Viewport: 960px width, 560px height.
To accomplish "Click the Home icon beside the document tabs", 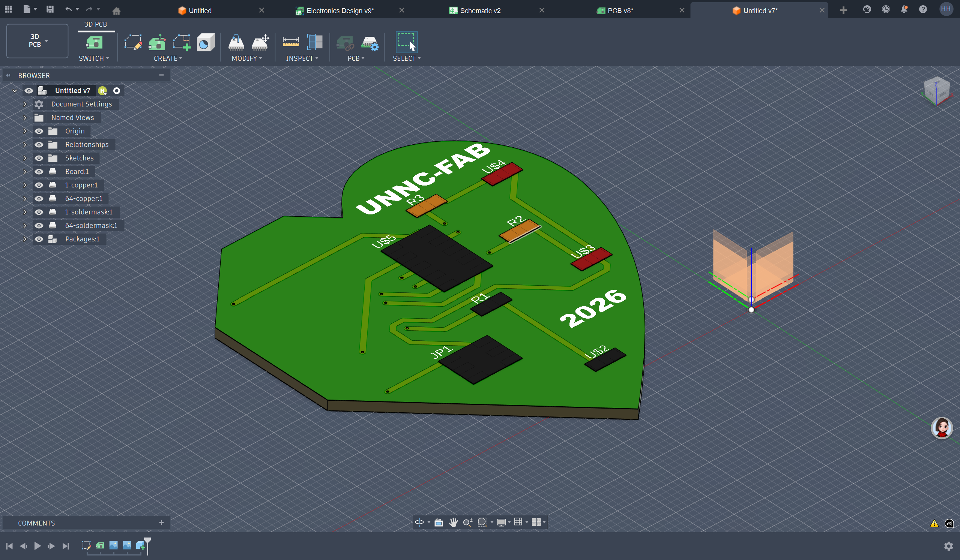I will pyautogui.click(x=117, y=10).
